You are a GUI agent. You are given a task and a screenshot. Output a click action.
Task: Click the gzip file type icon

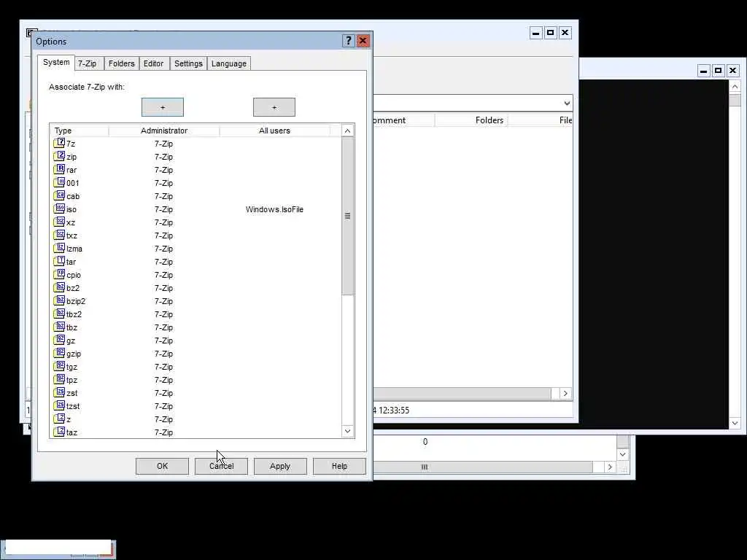(x=59, y=353)
